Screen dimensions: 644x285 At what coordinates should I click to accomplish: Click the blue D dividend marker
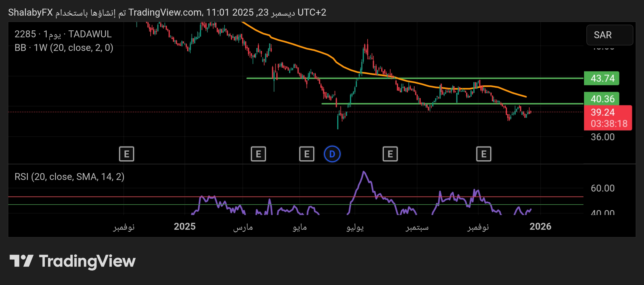[x=332, y=154]
